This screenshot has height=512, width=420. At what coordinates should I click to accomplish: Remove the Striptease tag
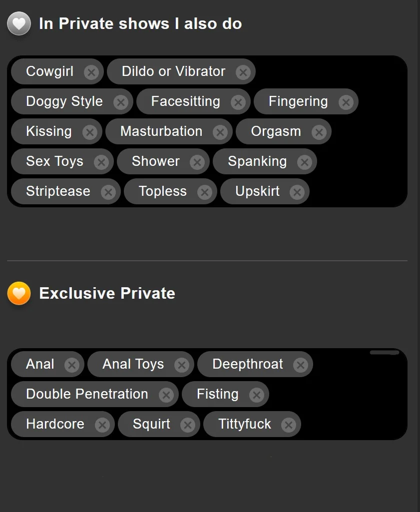point(108,192)
